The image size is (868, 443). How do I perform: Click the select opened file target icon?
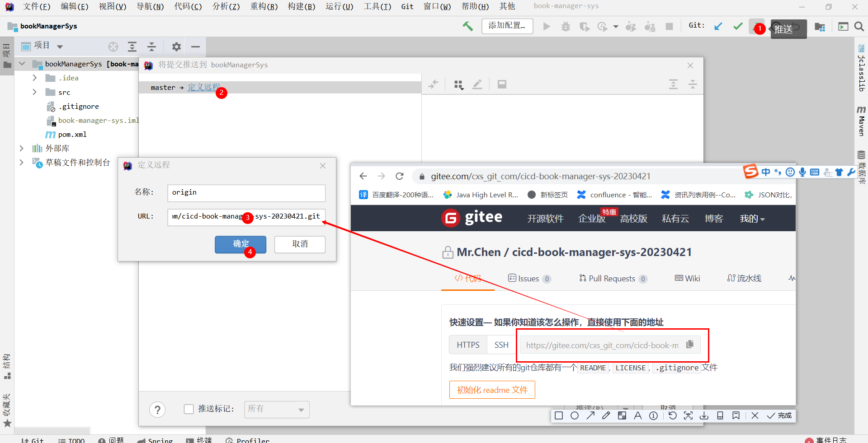click(x=113, y=47)
